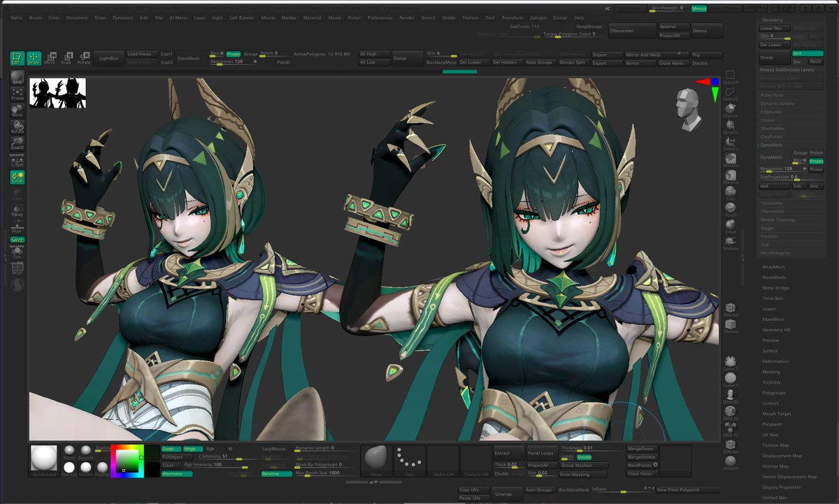Select the SnakeHook brush icon
The image size is (839, 504).
(730, 242)
